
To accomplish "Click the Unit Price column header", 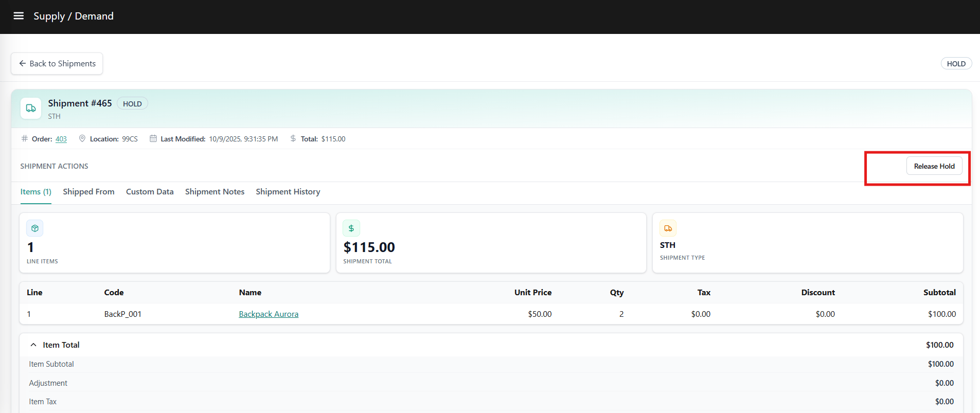I will 533,293.
